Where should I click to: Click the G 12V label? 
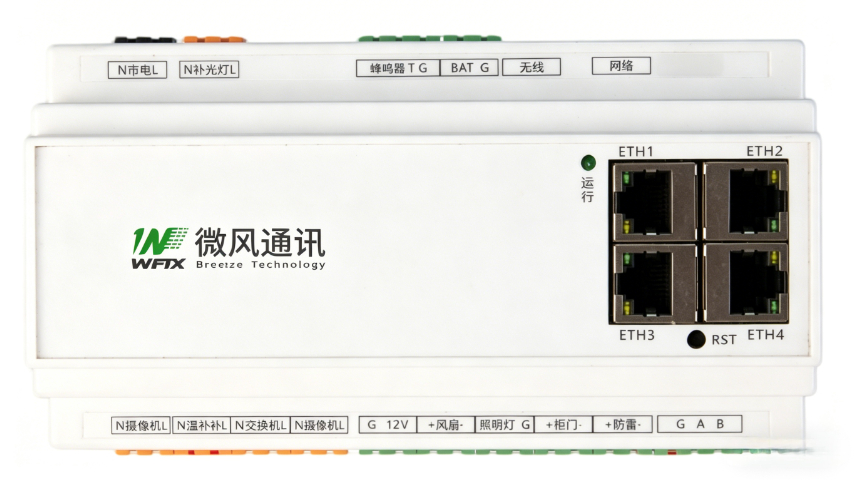[388, 424]
